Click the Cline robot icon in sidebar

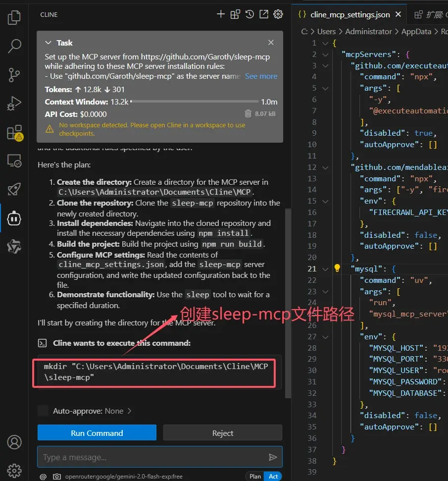point(14,217)
